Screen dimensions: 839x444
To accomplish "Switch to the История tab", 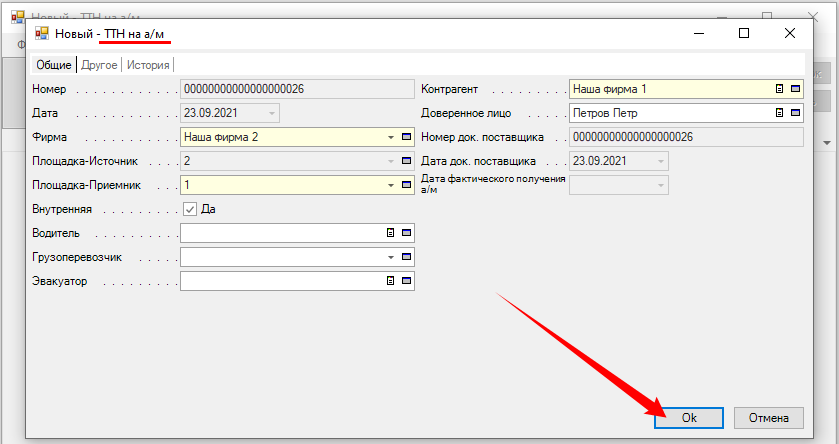I will [x=148, y=65].
